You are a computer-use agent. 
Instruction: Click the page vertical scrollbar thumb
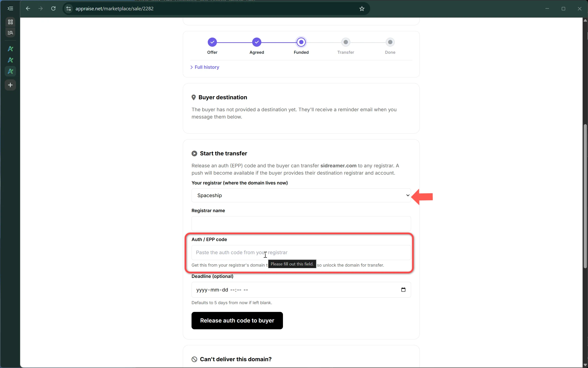pyautogui.click(x=585, y=196)
